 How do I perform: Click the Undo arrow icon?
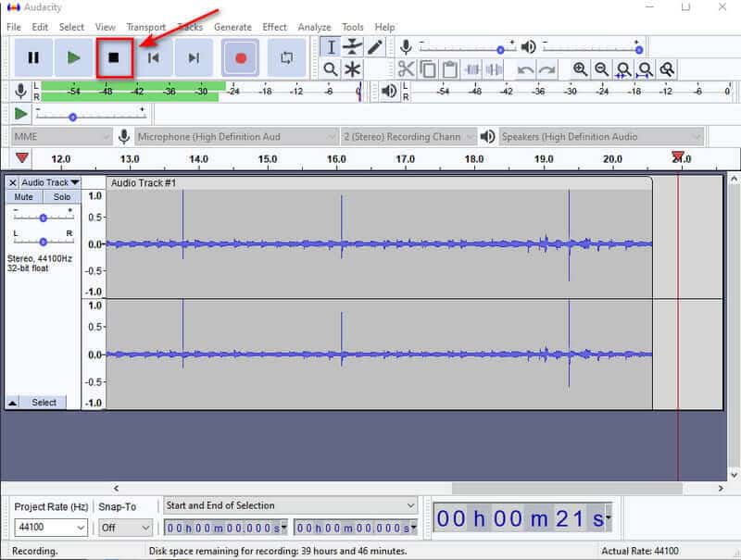[525, 69]
